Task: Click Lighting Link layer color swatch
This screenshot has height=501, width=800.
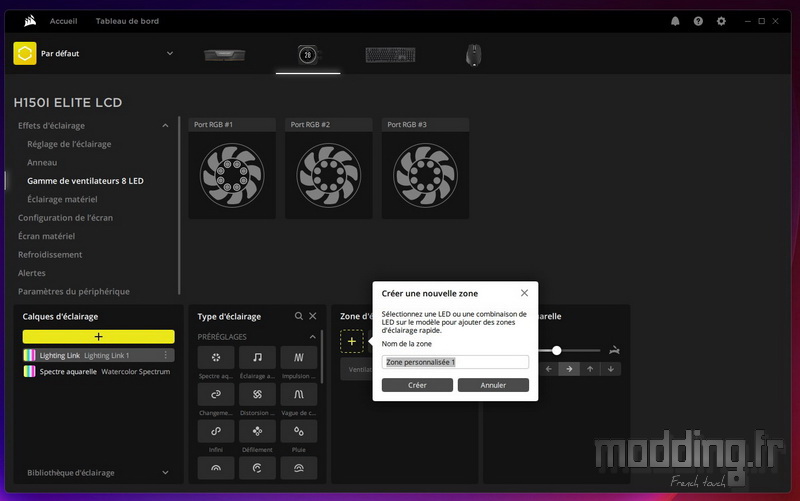Action: [30, 355]
